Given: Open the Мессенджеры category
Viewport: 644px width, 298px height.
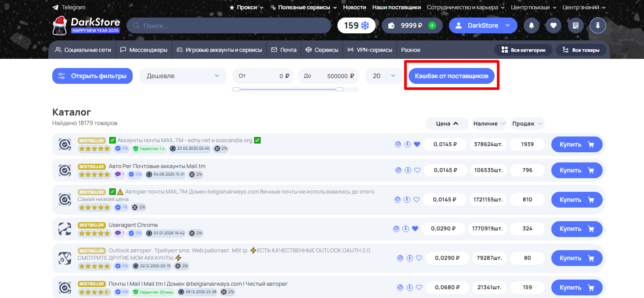Looking at the screenshot, I should (144, 50).
